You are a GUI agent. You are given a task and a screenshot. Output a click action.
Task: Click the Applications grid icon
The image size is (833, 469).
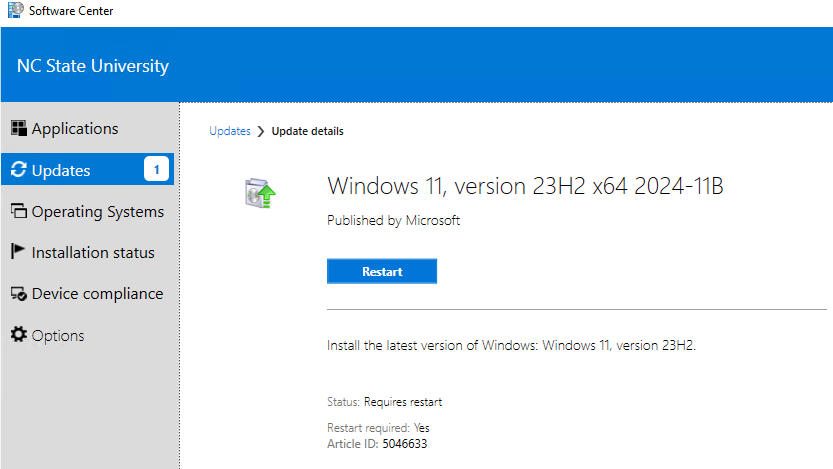click(18, 128)
